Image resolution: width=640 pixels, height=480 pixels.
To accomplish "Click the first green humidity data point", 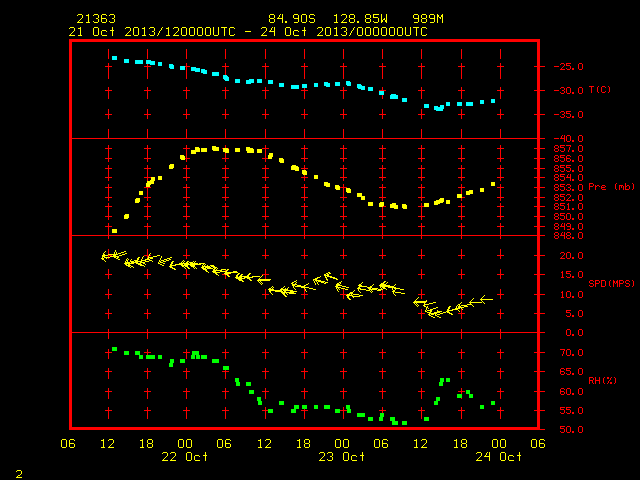I will tap(114, 349).
